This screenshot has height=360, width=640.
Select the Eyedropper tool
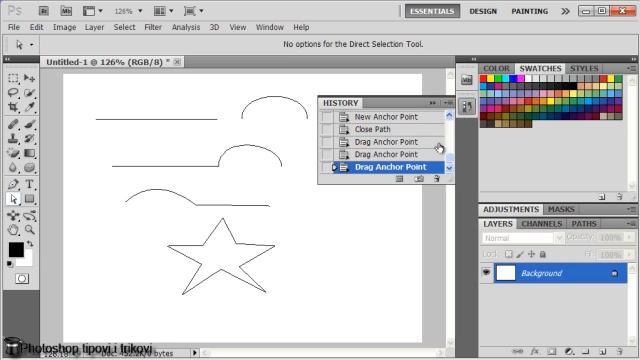coord(29,107)
